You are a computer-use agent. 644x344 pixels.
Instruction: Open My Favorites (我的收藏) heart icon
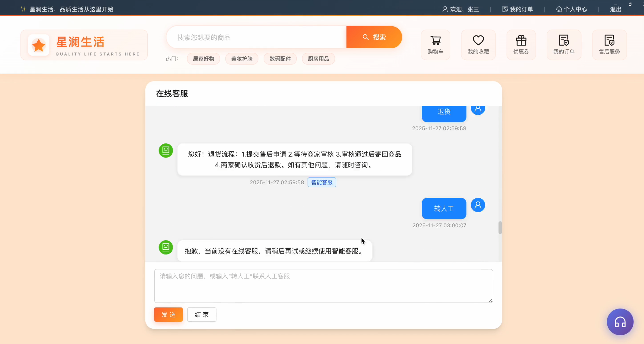coord(478,45)
